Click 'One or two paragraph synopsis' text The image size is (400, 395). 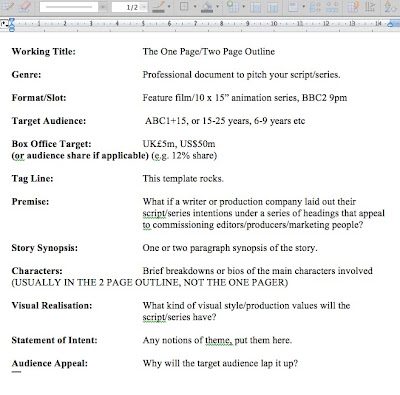point(230,248)
